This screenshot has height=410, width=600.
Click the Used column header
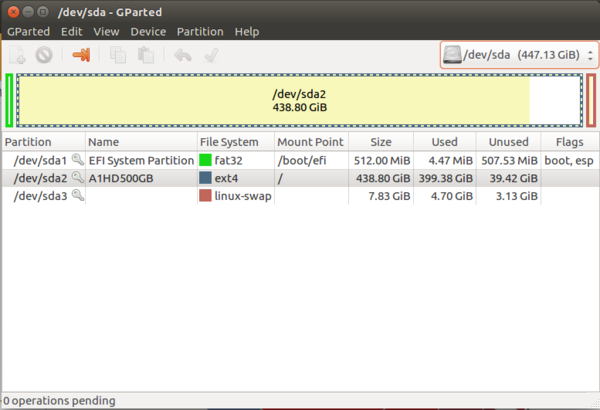(x=445, y=142)
